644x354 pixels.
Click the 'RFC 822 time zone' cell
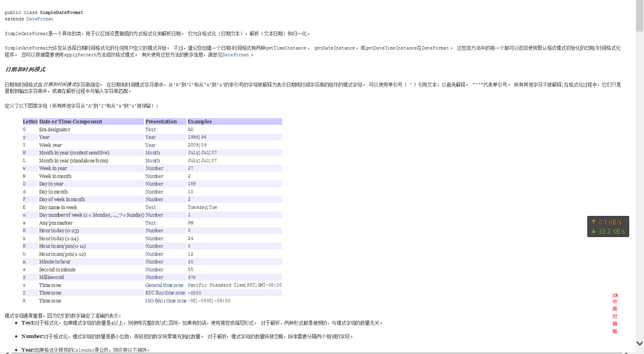tap(165, 293)
